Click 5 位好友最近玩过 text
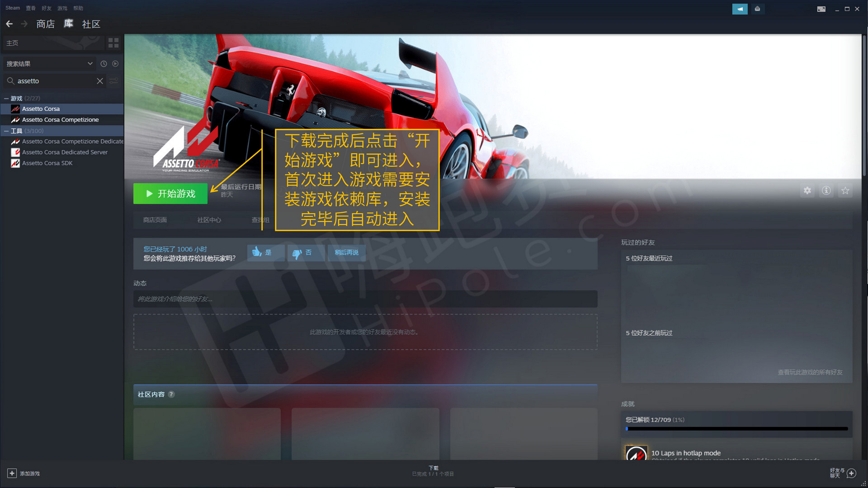868x488 pixels. coord(649,258)
